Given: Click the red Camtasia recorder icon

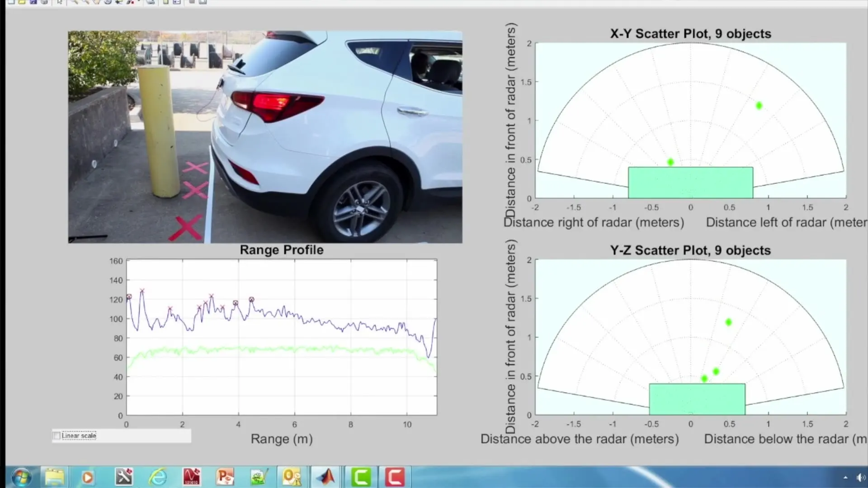Looking at the screenshot, I should [x=394, y=477].
